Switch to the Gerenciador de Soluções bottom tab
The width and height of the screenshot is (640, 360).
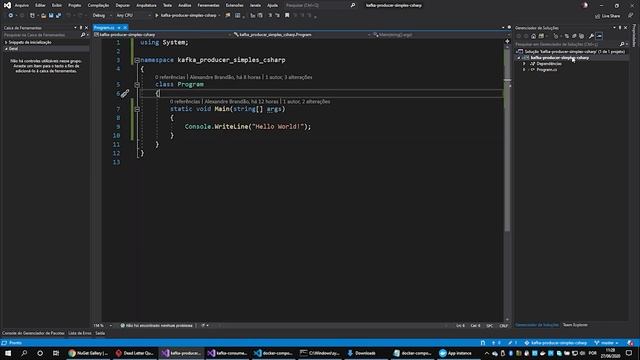click(537, 325)
